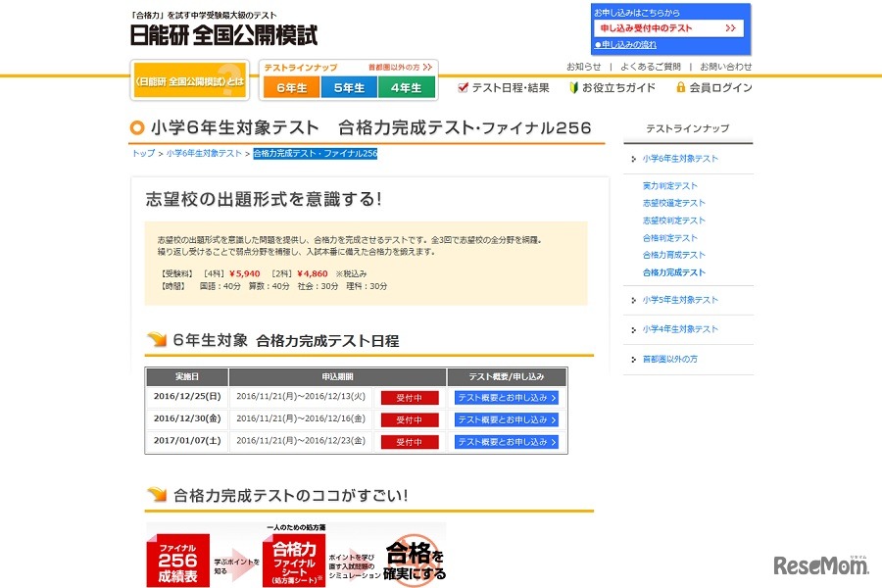
Task: Click the test date 2016/12/30(金)
Action: 187,418
